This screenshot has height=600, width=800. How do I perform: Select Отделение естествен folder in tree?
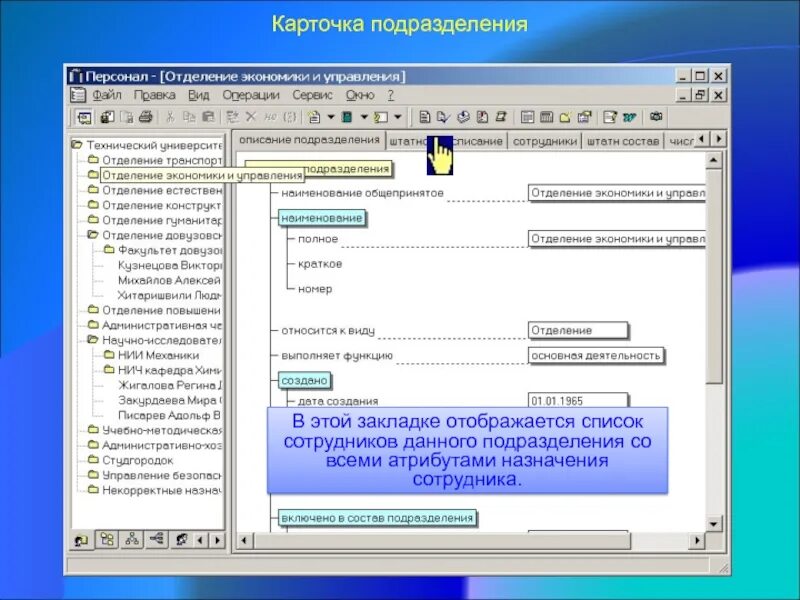[162, 190]
